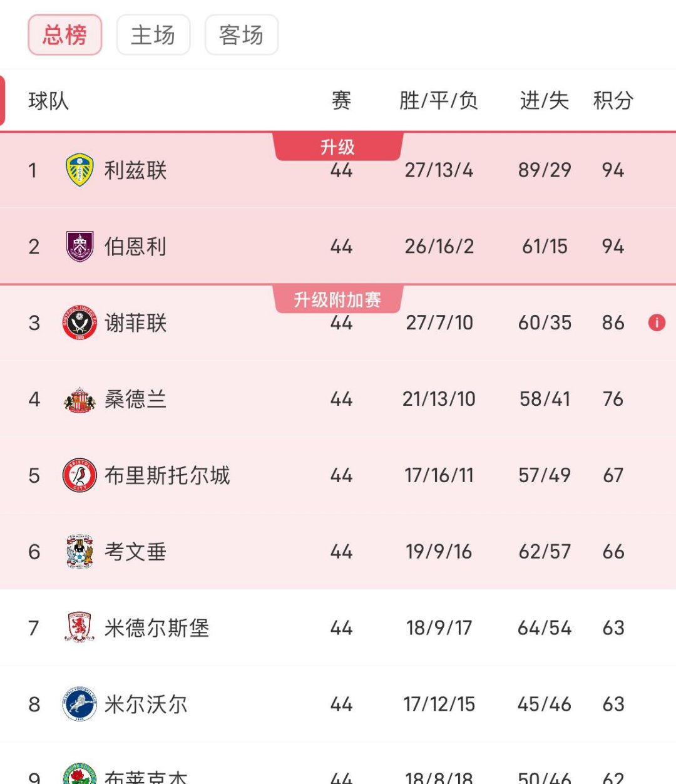Open the info icon beside 谢菲联's points
Screen dimensions: 676x784
[656, 322]
